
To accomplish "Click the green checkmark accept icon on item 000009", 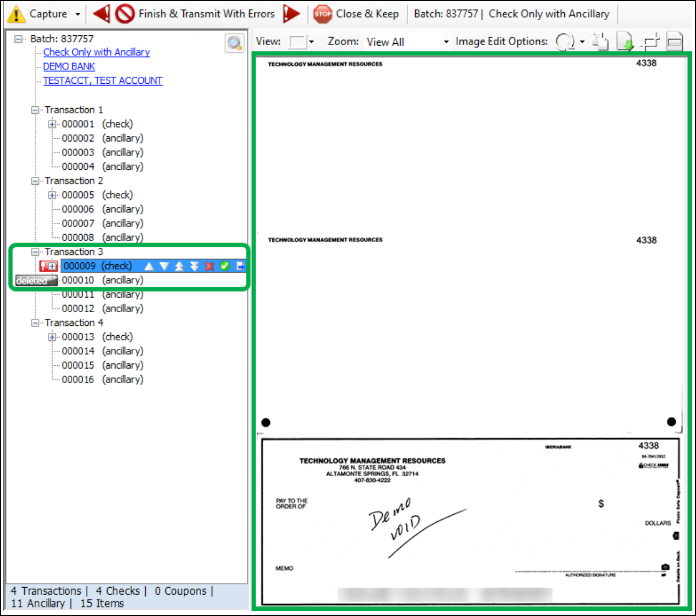I will pos(225,266).
